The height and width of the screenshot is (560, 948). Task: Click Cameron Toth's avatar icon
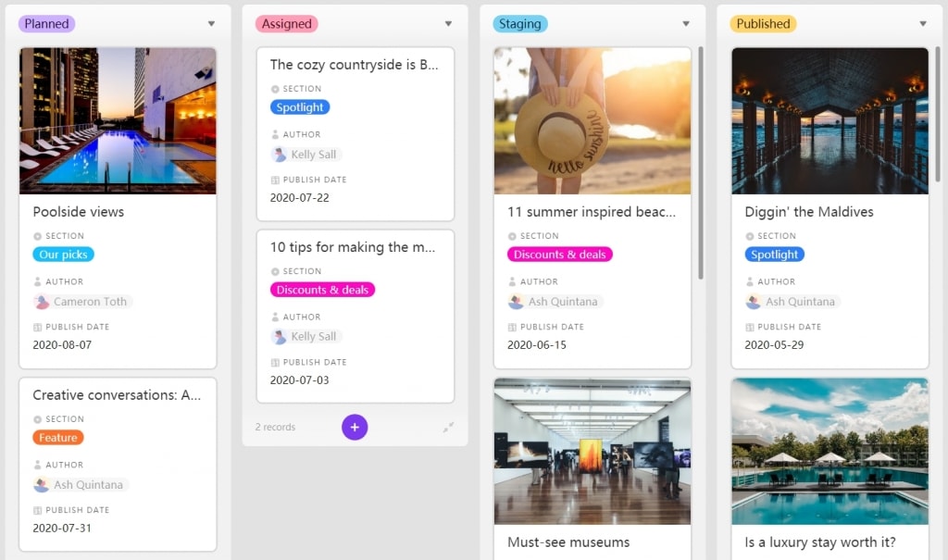tap(42, 301)
